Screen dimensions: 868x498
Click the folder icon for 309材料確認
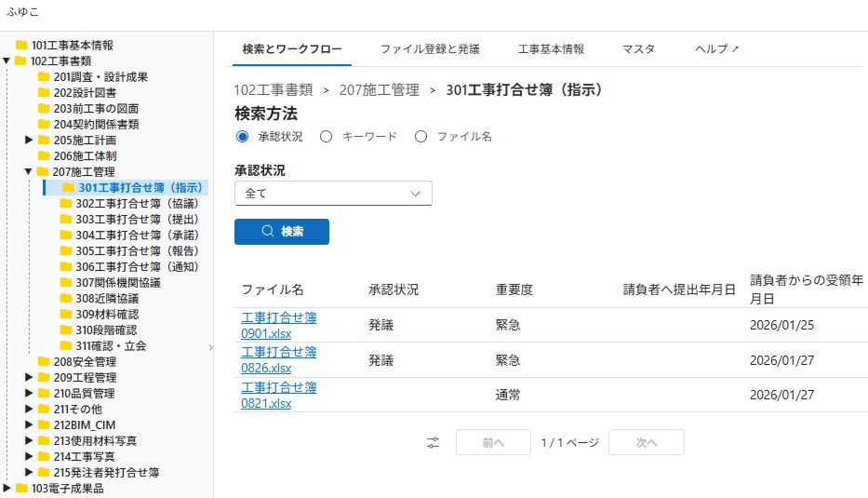pyautogui.click(x=66, y=315)
